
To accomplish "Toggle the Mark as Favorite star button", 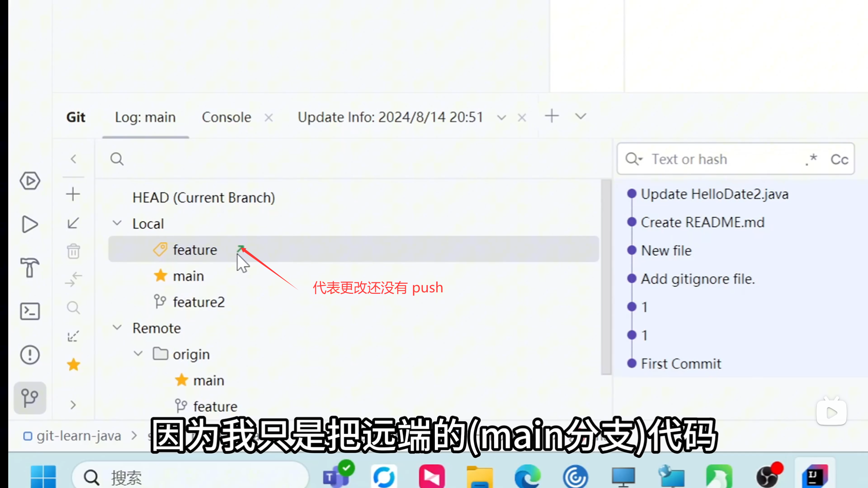I will [x=73, y=365].
